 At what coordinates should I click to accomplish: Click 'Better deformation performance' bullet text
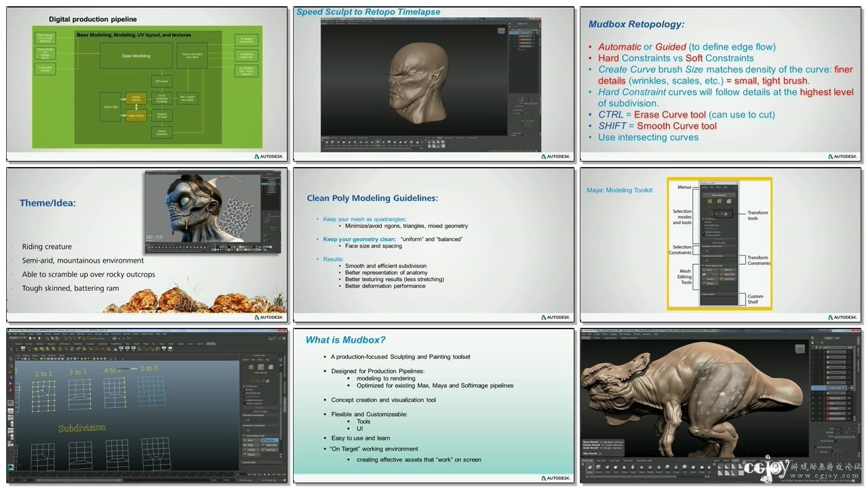point(385,286)
